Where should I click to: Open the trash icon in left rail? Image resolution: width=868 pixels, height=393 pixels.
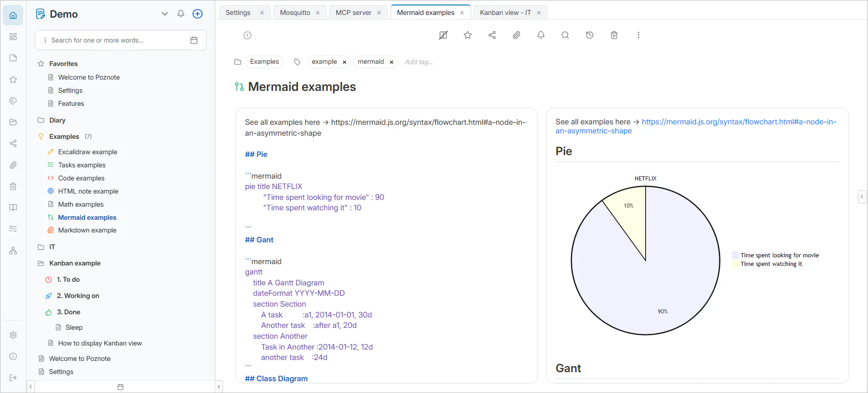[x=13, y=186]
